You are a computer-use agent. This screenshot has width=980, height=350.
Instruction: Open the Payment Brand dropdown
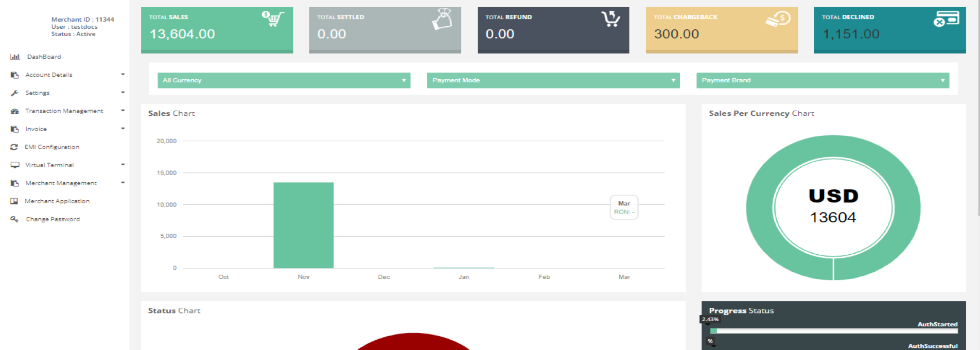pos(822,80)
